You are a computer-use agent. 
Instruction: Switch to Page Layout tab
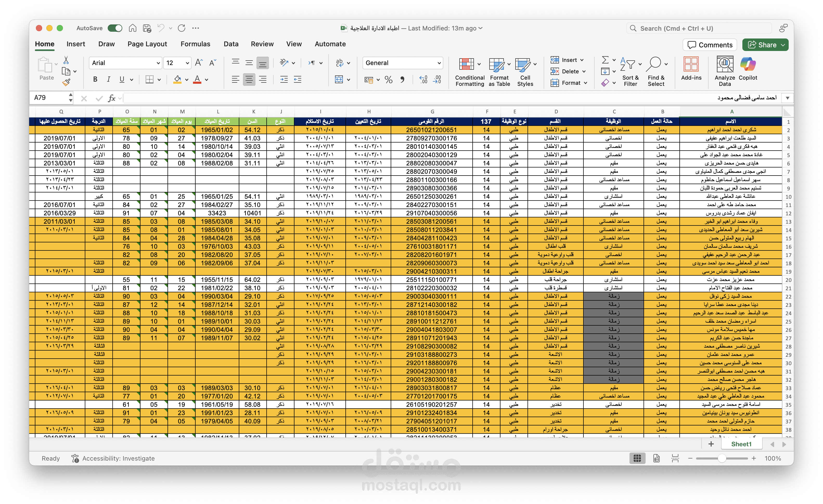click(x=147, y=44)
